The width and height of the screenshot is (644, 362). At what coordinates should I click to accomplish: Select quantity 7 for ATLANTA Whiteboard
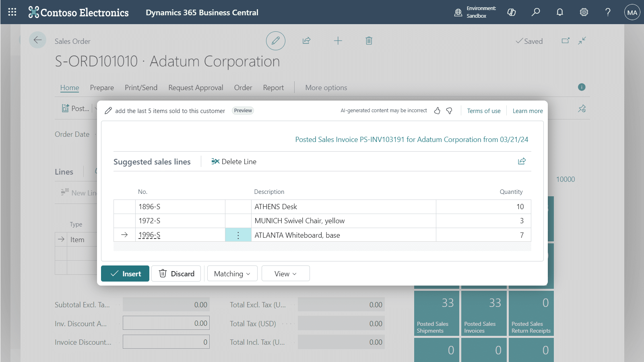(x=483, y=235)
